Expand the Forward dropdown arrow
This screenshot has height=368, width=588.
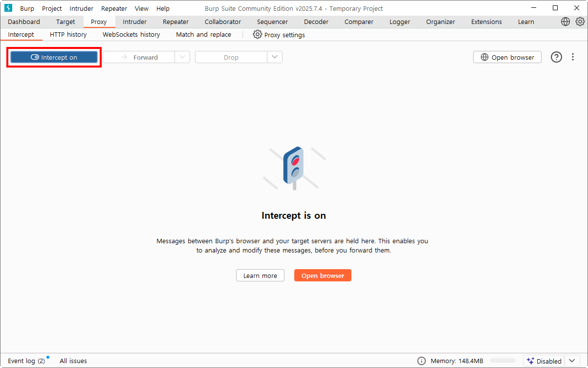coord(182,57)
